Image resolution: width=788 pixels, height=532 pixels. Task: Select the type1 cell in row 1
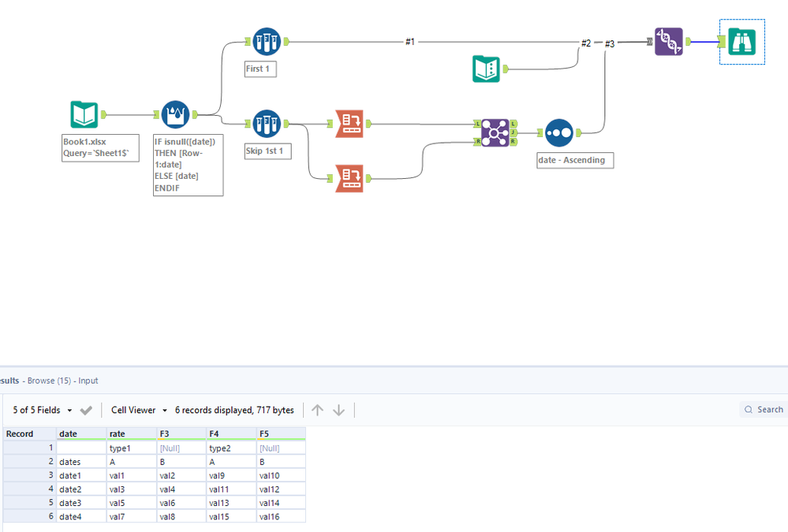coord(132,448)
